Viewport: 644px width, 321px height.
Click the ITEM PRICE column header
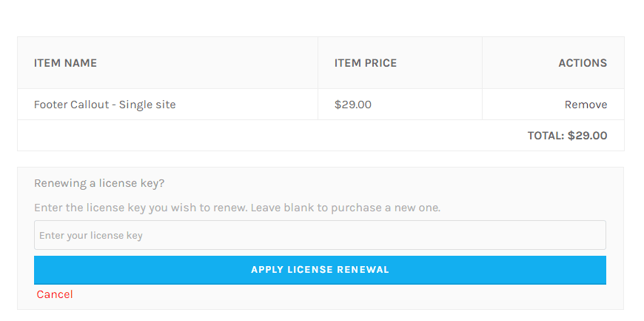pos(366,63)
